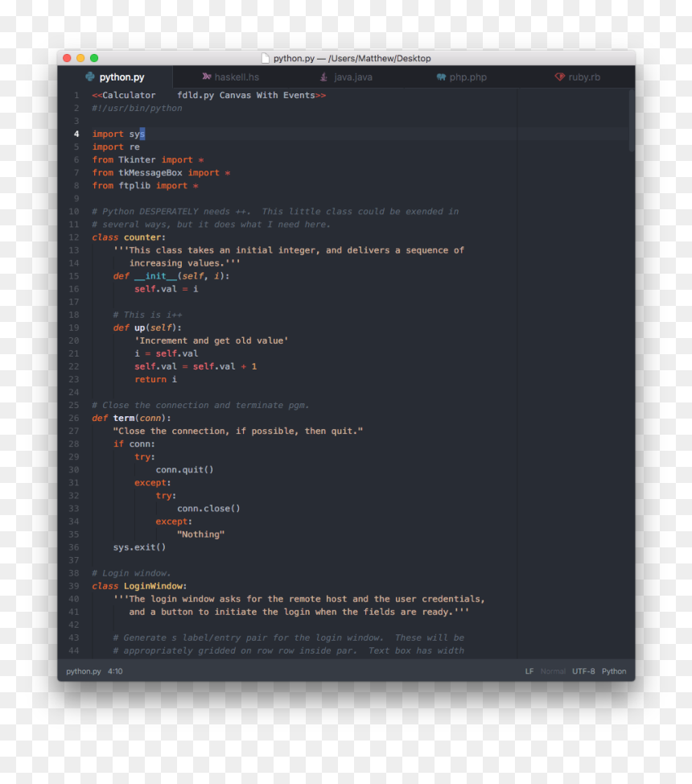This screenshot has width=692, height=784.
Task: Click line number 26 in the gutter
Action: [x=74, y=418]
